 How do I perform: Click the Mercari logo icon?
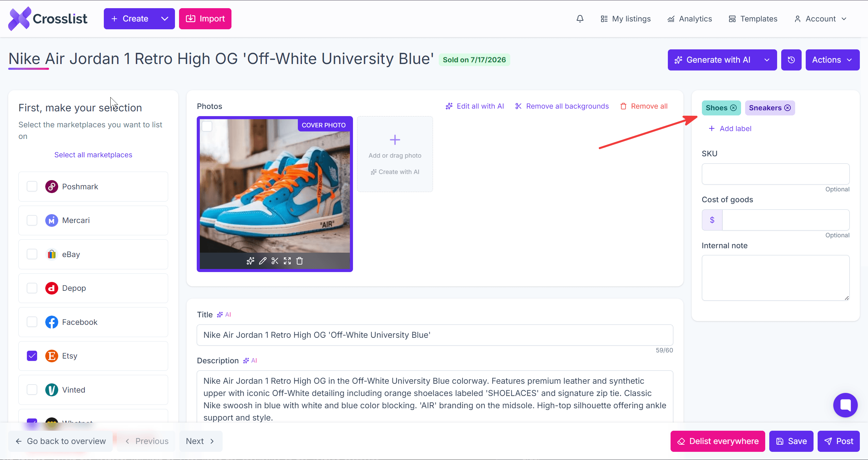pos(52,221)
